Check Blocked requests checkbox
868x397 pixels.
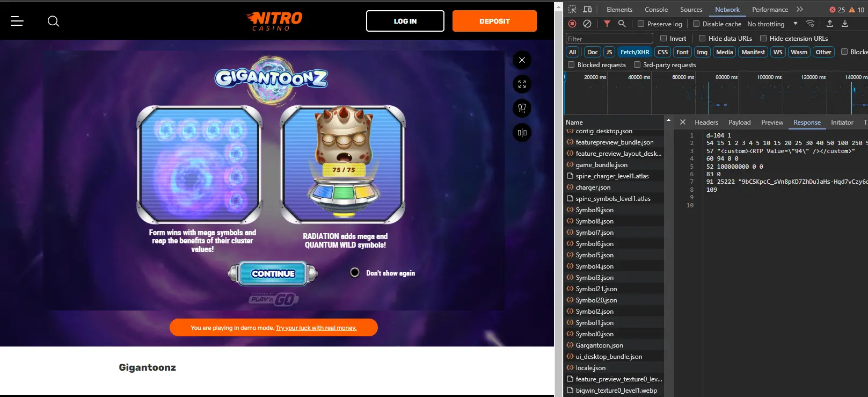point(571,64)
